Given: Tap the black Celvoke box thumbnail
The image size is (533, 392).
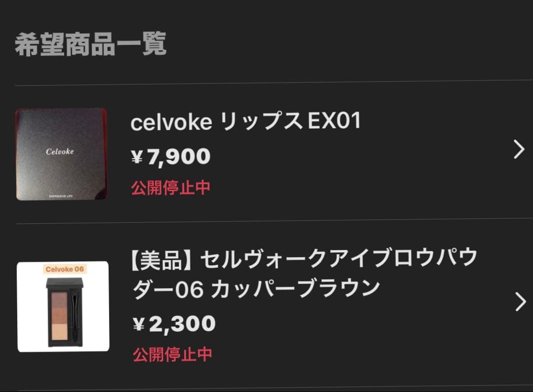Looking at the screenshot, I should pyautogui.click(x=61, y=154).
